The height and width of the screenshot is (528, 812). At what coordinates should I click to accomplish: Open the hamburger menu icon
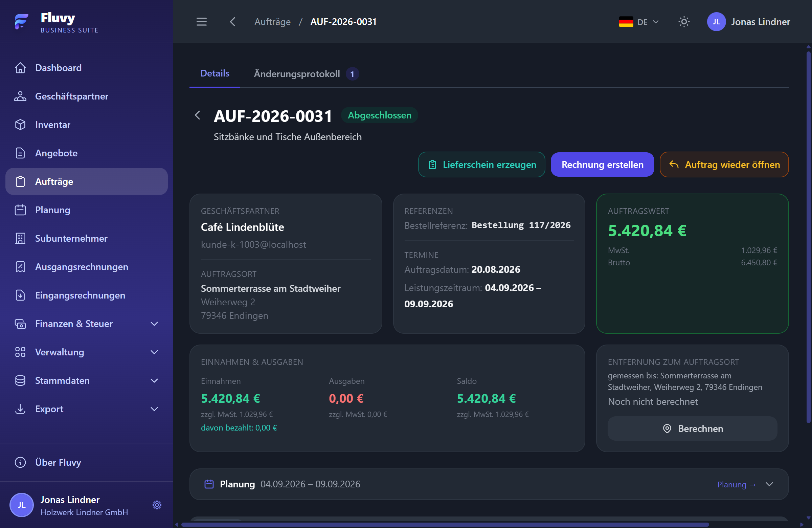click(202, 22)
